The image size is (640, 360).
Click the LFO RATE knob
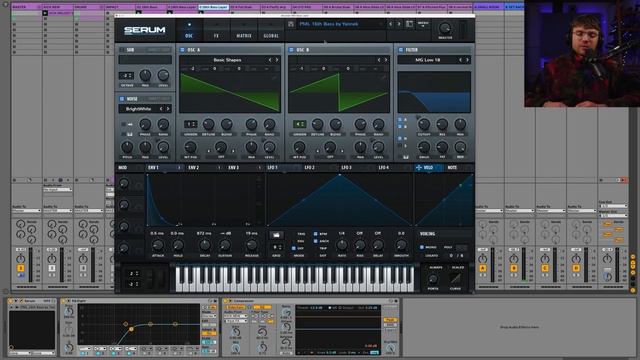coord(342,245)
